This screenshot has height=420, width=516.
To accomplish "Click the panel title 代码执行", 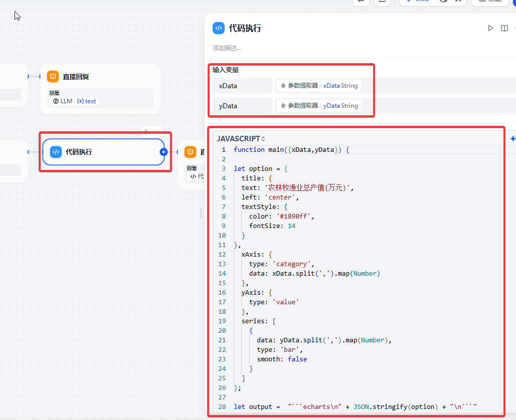I will click(245, 28).
